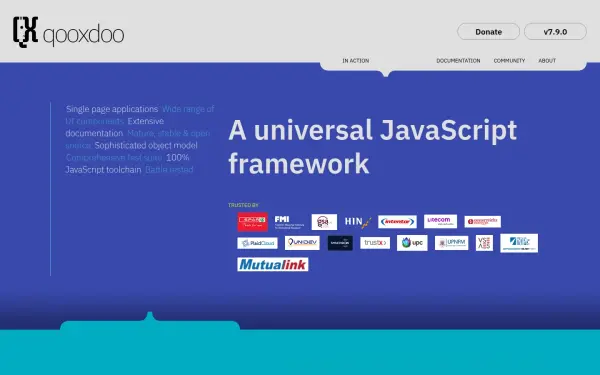This screenshot has height=375, width=600.
Task: Go to the COMMUNITY menu item
Action: click(x=509, y=60)
